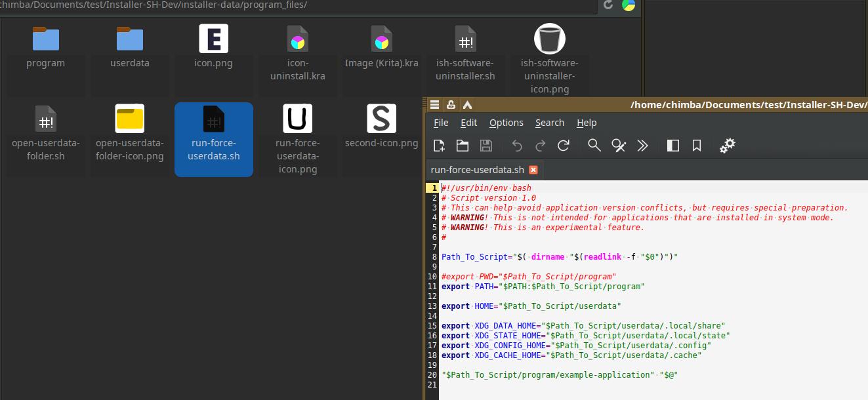Select the second-icon.png thumbnail
Image resolution: width=868 pixels, height=400 pixels.
[381, 126]
